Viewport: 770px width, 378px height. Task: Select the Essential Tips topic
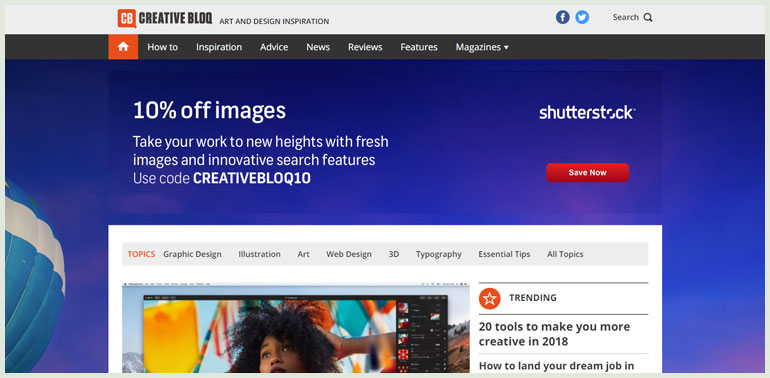click(504, 254)
